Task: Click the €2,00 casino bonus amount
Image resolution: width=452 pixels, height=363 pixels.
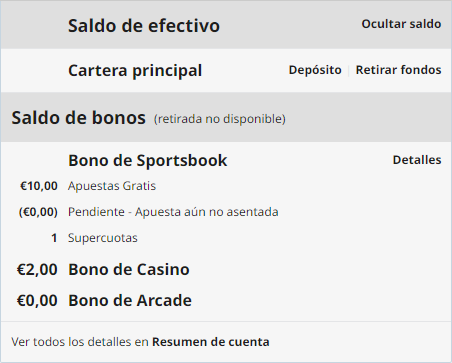Action: point(37,270)
